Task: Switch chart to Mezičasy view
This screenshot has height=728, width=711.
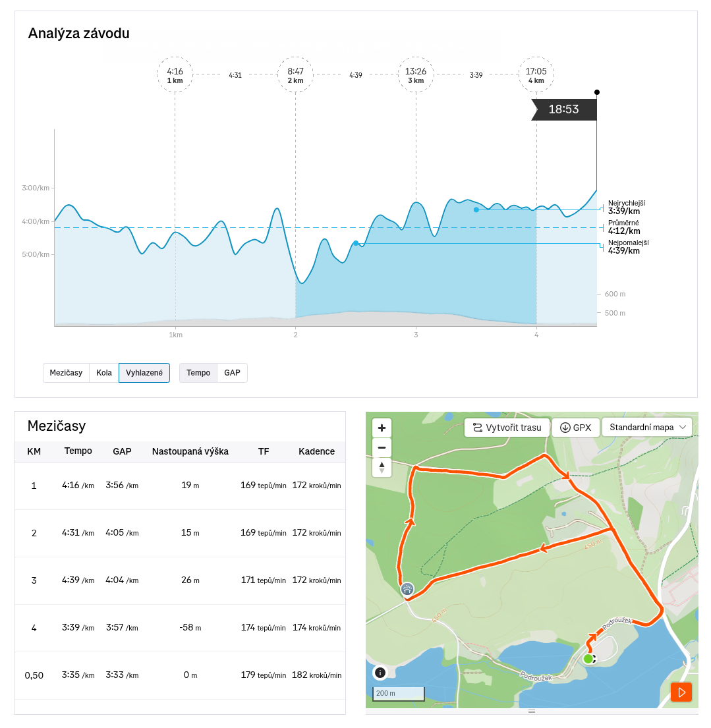Action: click(66, 373)
